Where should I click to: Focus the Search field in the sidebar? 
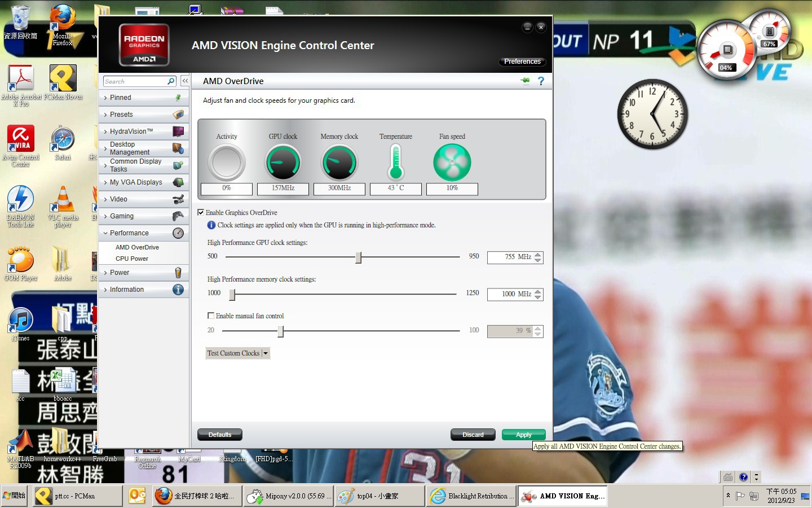click(135, 81)
